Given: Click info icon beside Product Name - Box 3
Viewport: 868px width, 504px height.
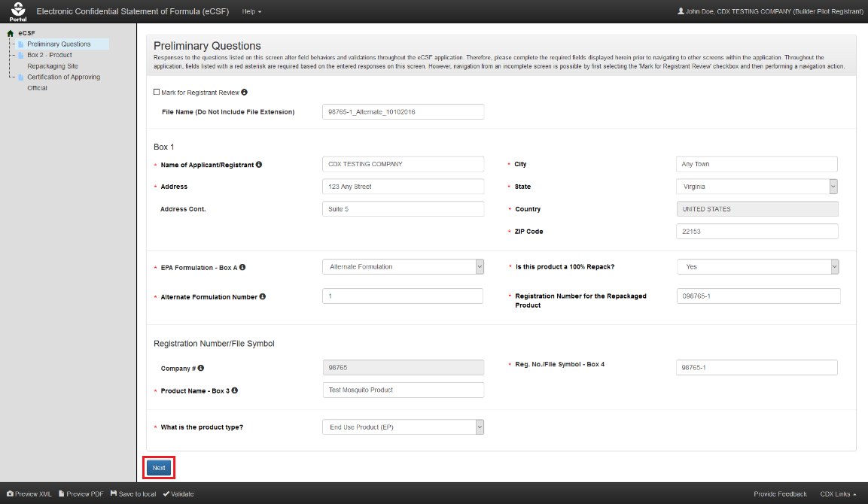Looking at the screenshot, I should click(x=235, y=390).
